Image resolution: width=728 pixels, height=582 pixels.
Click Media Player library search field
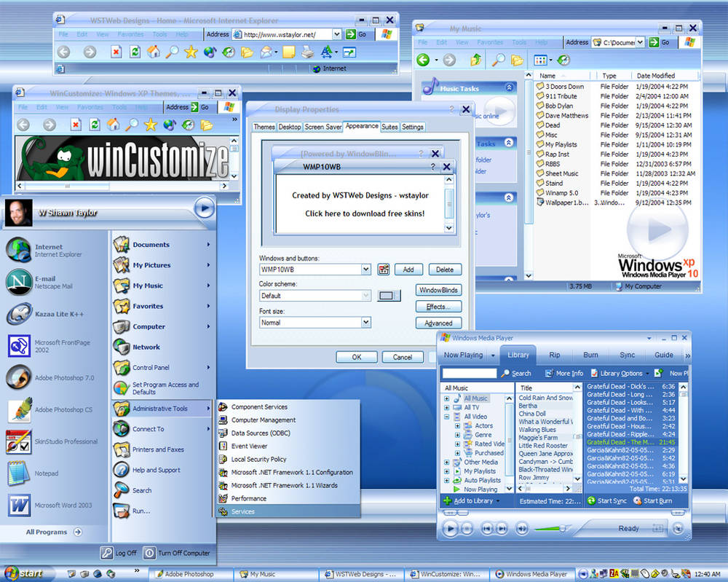[470, 373]
